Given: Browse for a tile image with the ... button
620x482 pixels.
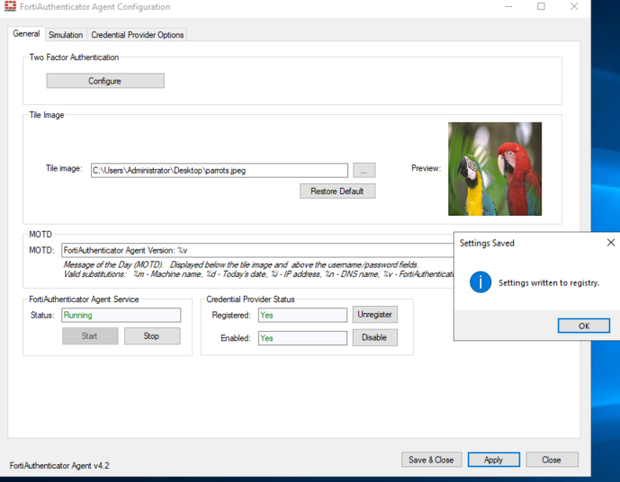Looking at the screenshot, I should click(x=364, y=170).
